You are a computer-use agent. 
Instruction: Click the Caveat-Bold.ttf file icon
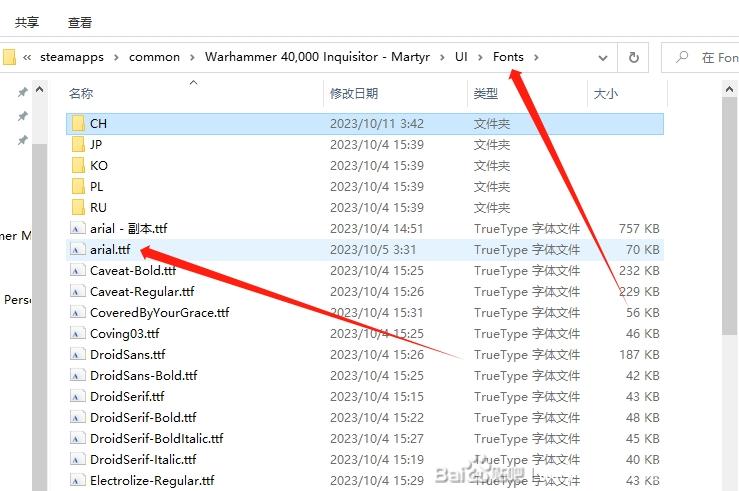77,270
